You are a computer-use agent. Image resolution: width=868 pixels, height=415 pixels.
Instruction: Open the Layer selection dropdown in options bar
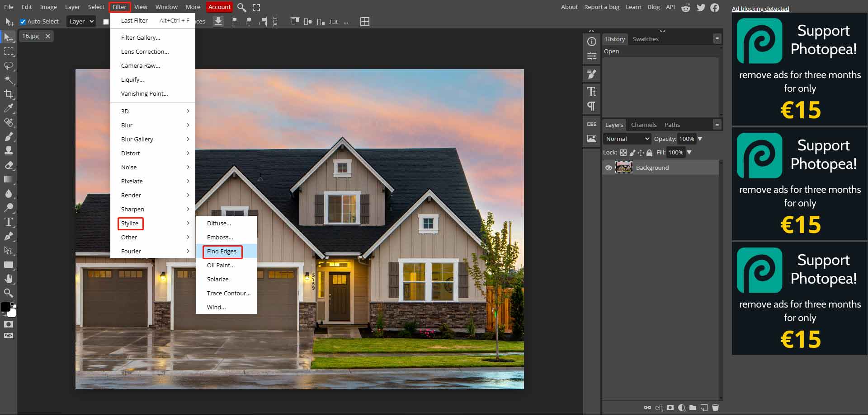(x=80, y=21)
